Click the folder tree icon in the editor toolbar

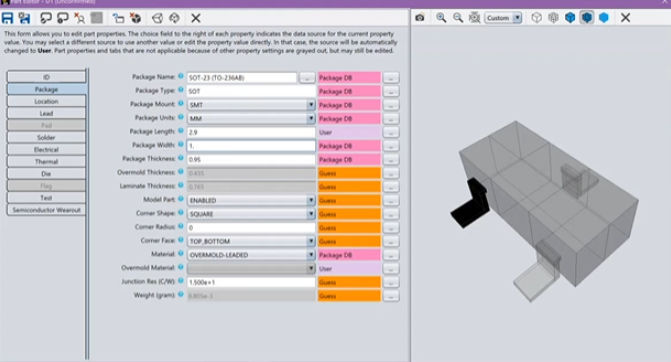(x=119, y=18)
